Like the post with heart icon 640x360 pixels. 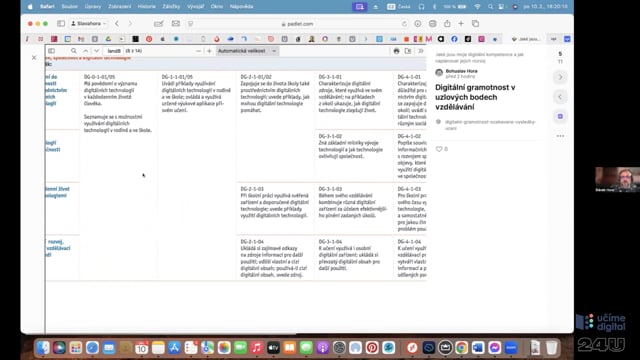tap(439, 149)
